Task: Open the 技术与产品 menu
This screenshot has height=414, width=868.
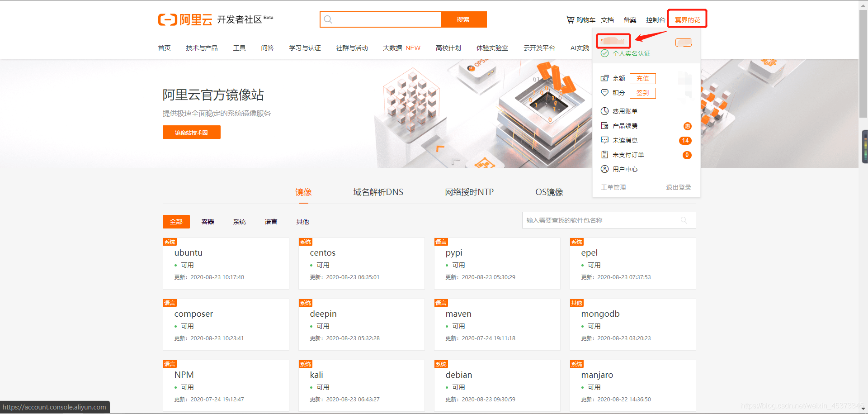Action: [x=202, y=48]
